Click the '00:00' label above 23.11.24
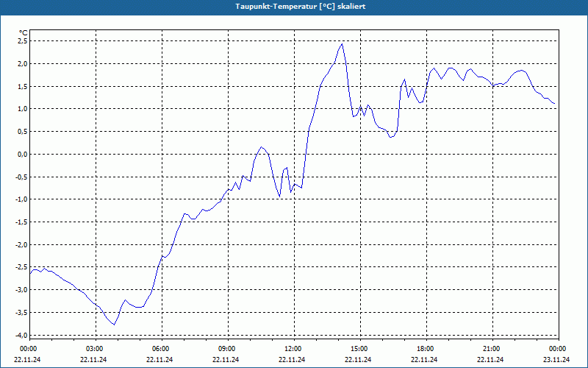The height and width of the screenshot is (368, 588). point(558,349)
